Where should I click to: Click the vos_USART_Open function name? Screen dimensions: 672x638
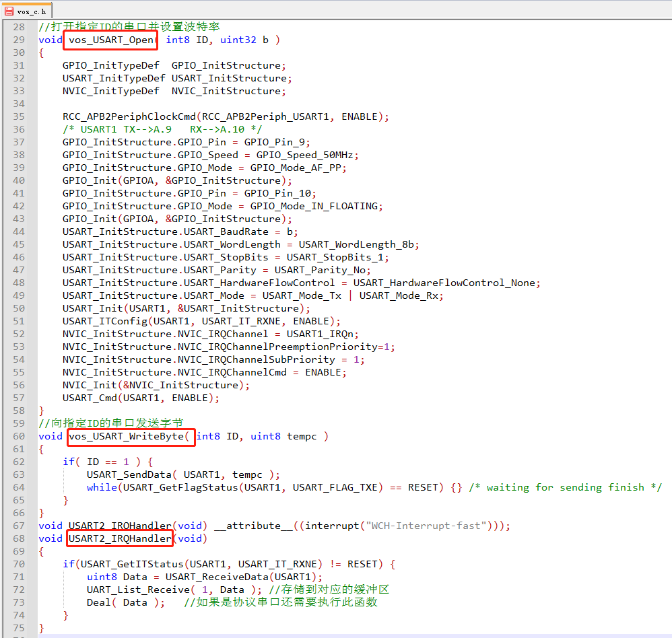(x=111, y=40)
